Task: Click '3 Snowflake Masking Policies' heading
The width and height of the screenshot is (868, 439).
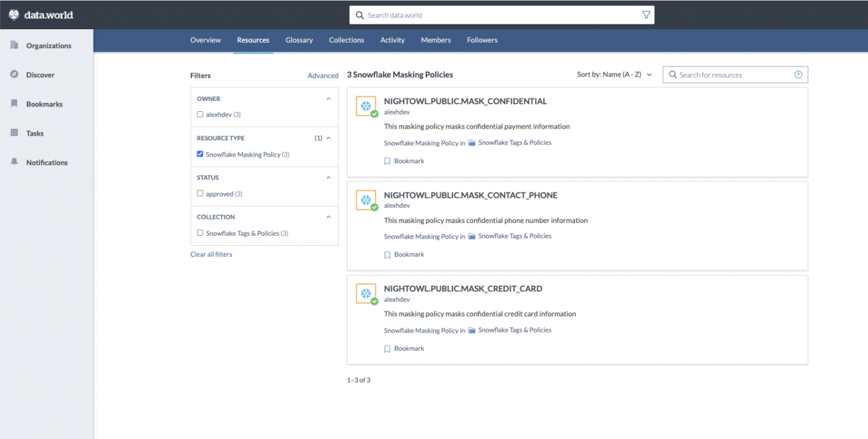Action: pos(400,75)
